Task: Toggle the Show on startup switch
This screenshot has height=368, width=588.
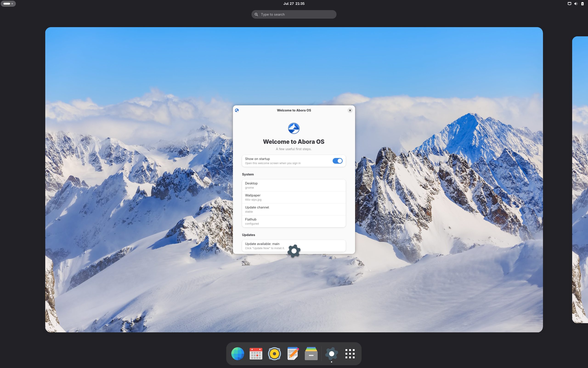Action: click(x=337, y=161)
